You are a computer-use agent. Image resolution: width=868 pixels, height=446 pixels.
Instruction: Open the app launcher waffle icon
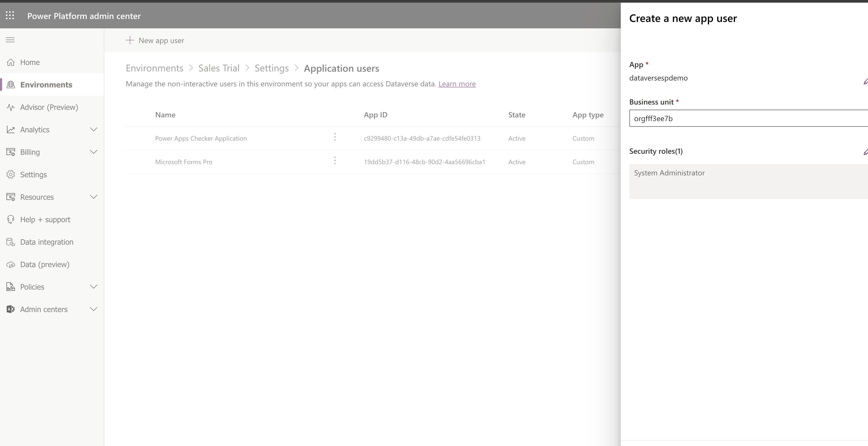10,16
